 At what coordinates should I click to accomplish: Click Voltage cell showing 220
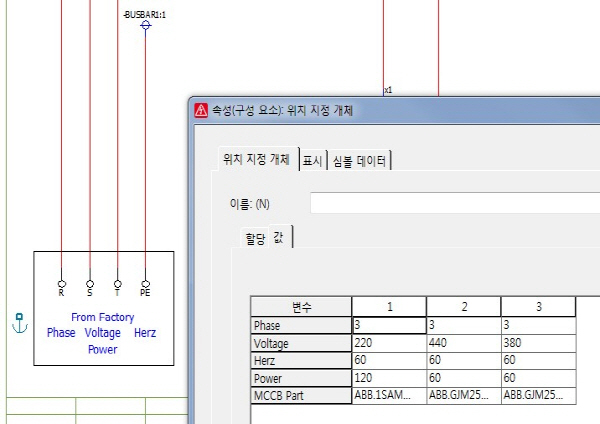point(389,343)
